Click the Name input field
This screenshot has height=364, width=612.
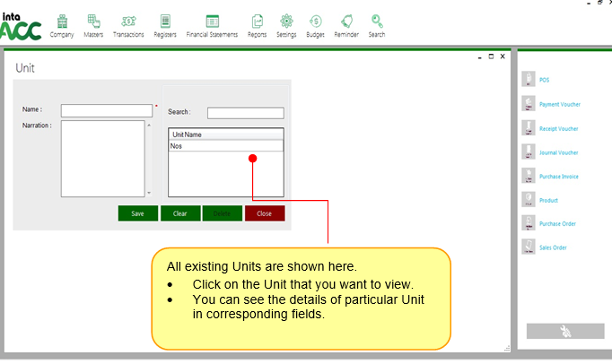coord(107,111)
